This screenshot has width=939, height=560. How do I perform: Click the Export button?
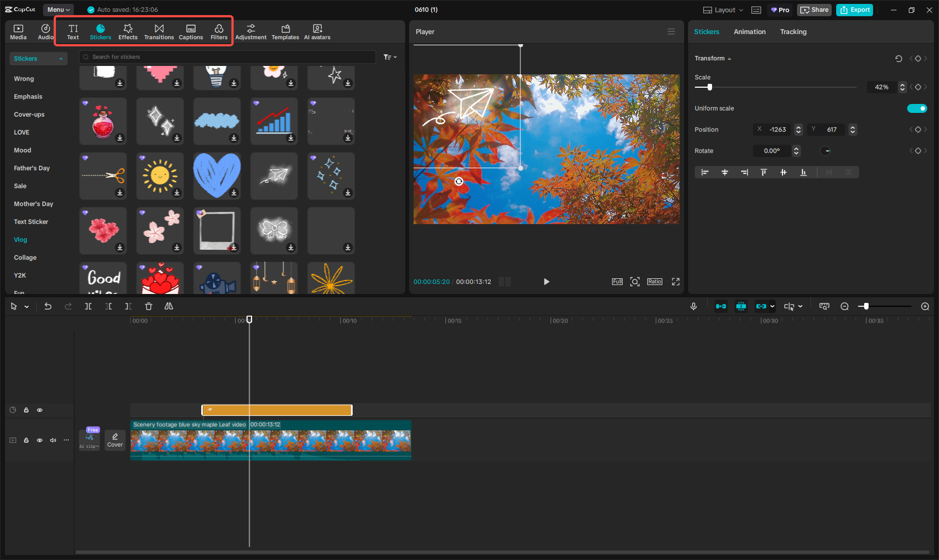[x=855, y=10]
